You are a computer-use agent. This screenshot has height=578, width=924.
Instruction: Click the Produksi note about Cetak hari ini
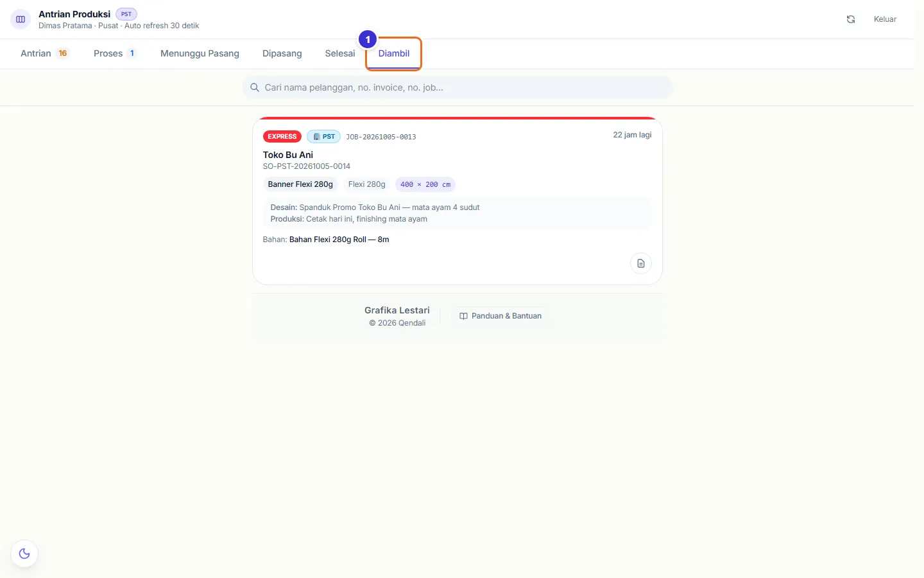click(x=349, y=219)
